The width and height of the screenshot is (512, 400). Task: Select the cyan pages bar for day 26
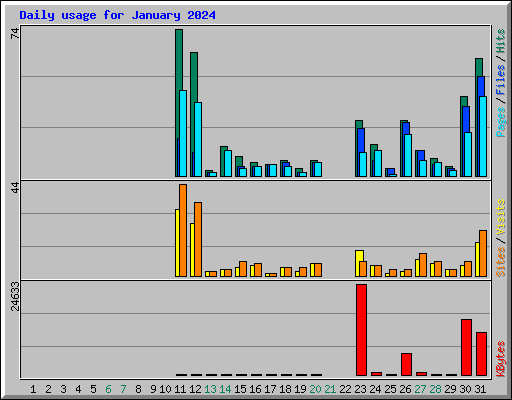pyautogui.click(x=408, y=155)
